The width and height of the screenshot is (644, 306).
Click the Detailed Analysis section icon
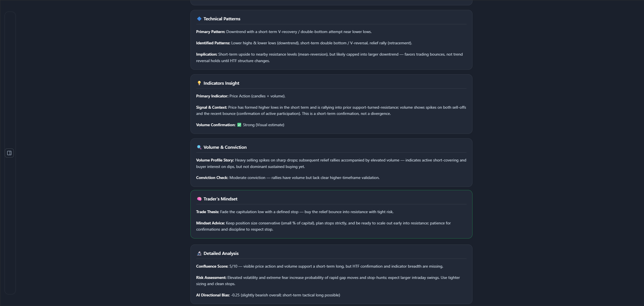199,253
